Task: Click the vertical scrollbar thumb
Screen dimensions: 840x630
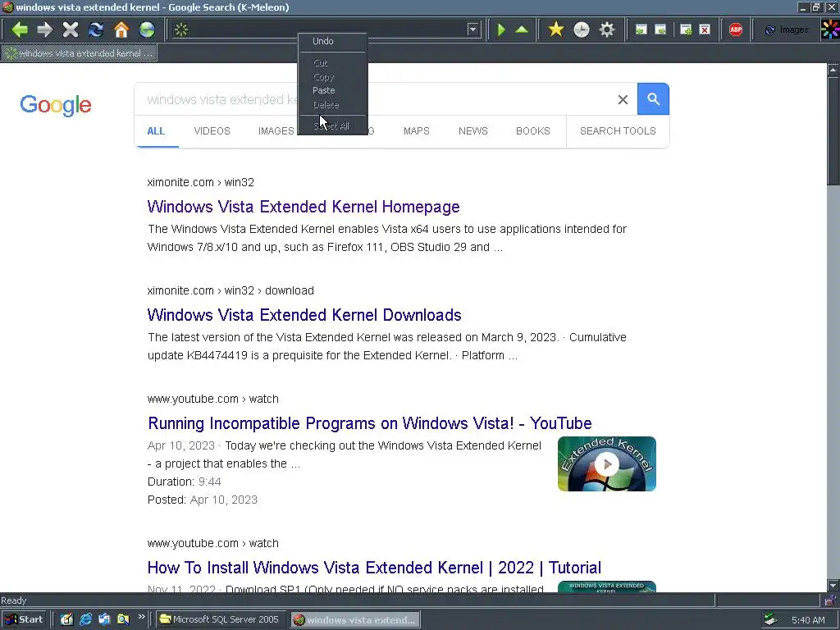Action: 833,130
